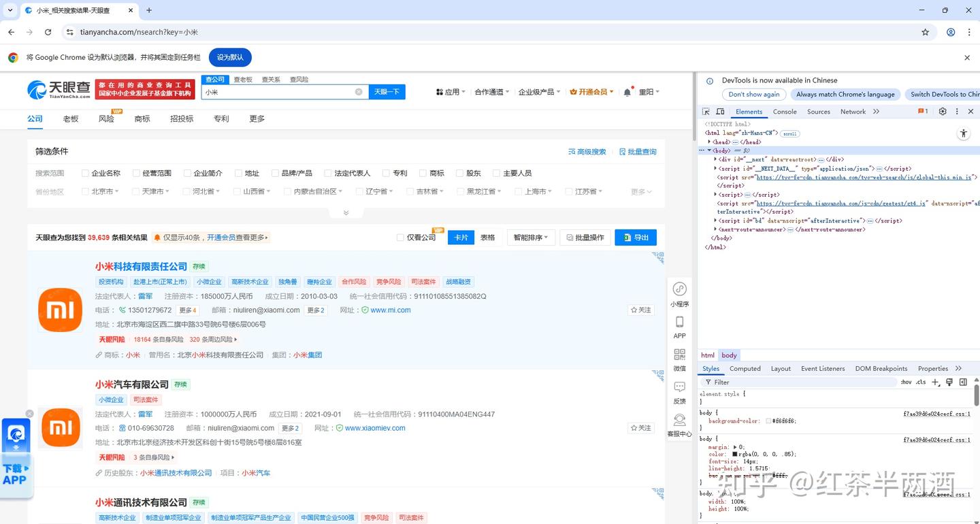This screenshot has height=524, width=980.
Task: Click the 导出 export button
Action: pos(636,238)
